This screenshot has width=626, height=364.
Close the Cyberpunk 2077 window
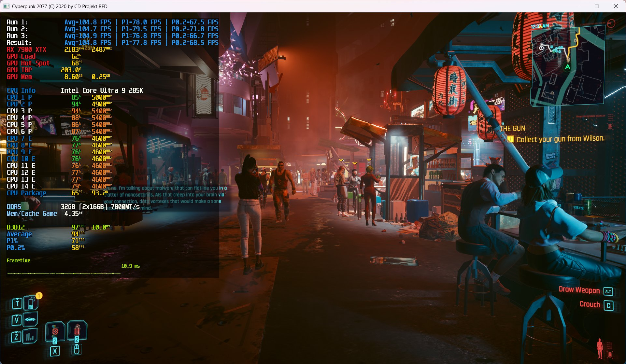click(616, 6)
